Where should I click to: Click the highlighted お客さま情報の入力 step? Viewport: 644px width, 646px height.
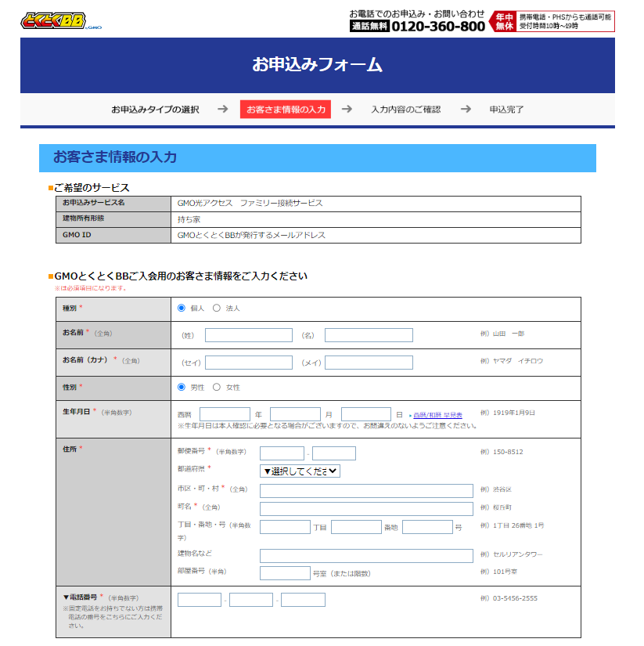point(286,109)
